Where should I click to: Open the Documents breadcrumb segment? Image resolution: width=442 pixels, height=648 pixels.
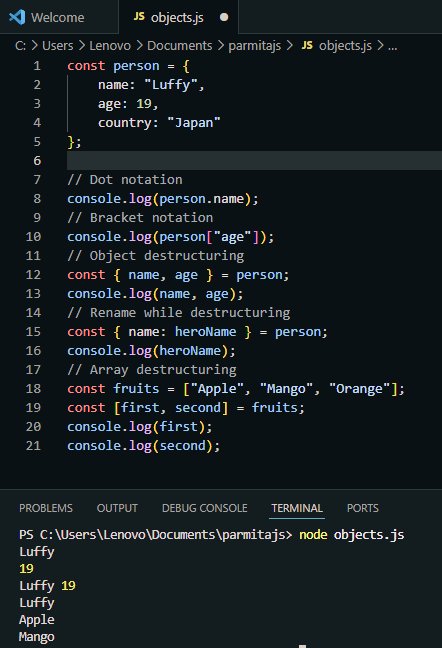179,45
